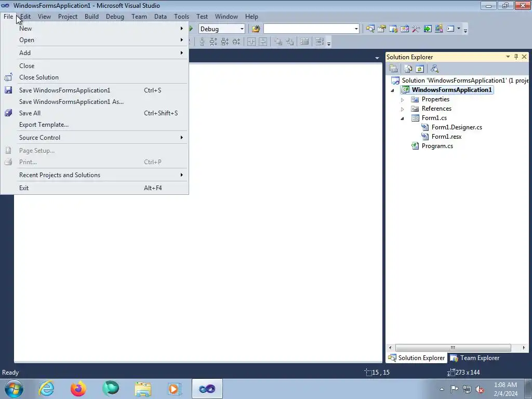Click the Action Center flag tray icon

click(x=454, y=389)
